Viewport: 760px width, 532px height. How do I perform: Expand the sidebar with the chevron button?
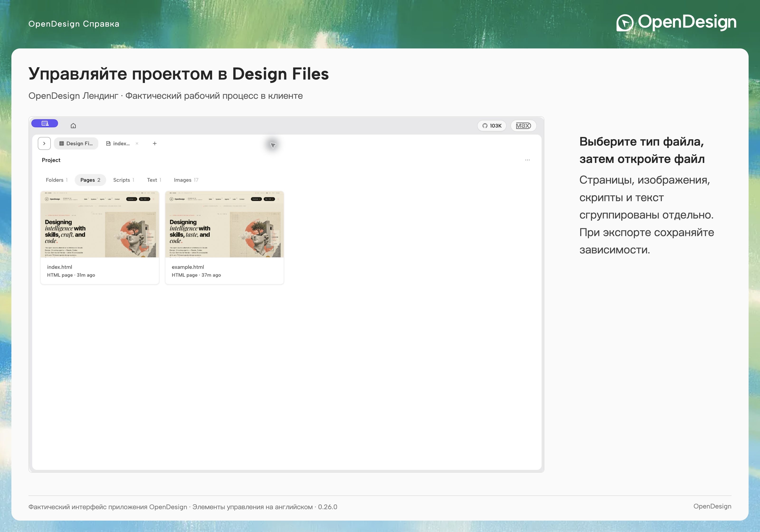pyautogui.click(x=44, y=143)
